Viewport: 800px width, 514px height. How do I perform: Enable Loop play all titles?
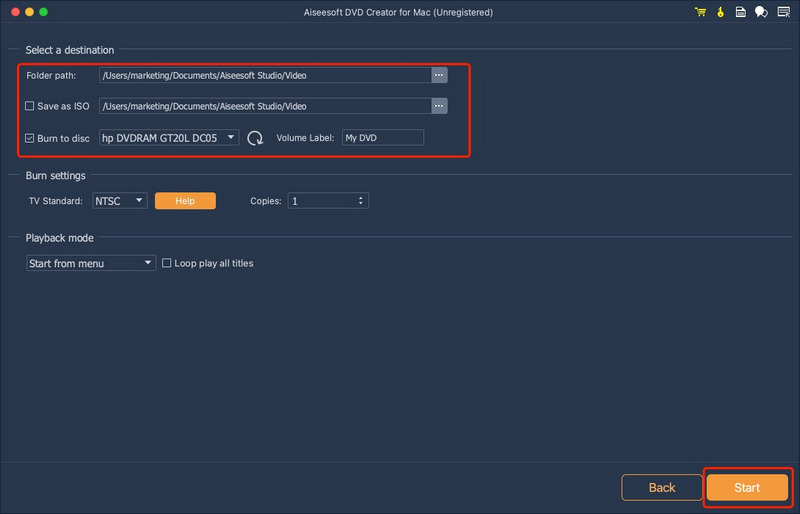pos(167,263)
